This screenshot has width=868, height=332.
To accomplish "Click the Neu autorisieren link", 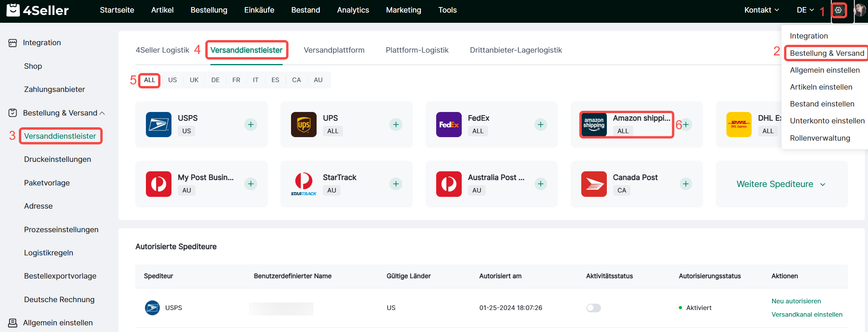I will coord(796,301).
